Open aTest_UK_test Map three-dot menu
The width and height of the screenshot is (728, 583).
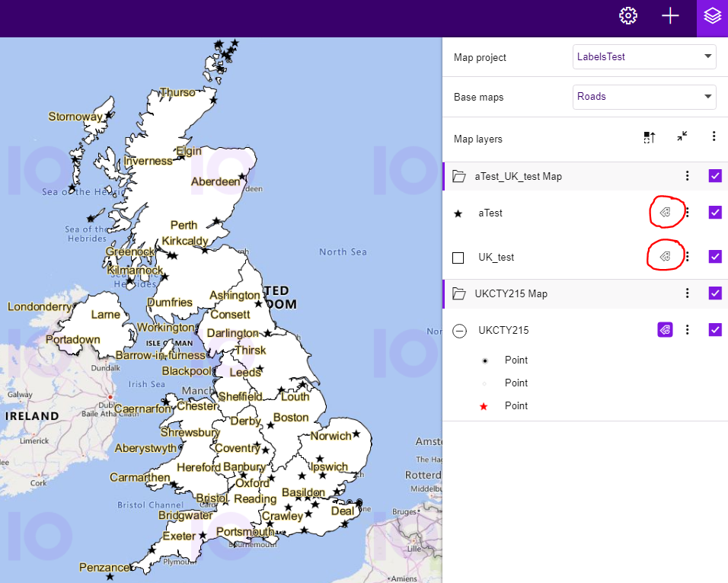point(687,175)
